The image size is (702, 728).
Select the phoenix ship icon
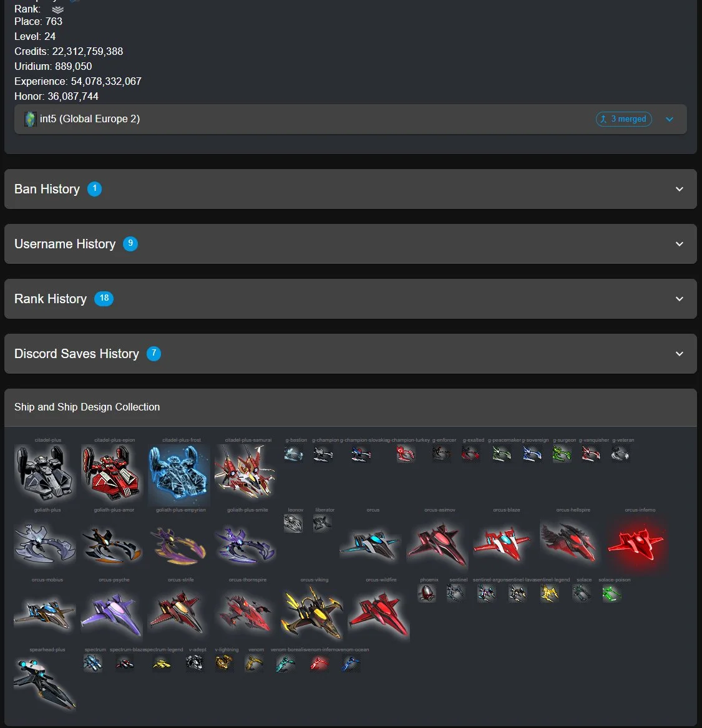coord(427,593)
